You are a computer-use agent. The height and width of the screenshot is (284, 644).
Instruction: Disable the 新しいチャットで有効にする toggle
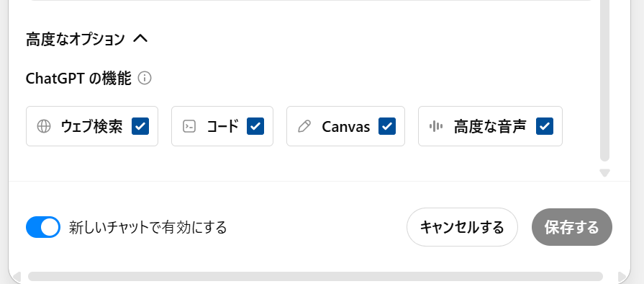(43, 227)
